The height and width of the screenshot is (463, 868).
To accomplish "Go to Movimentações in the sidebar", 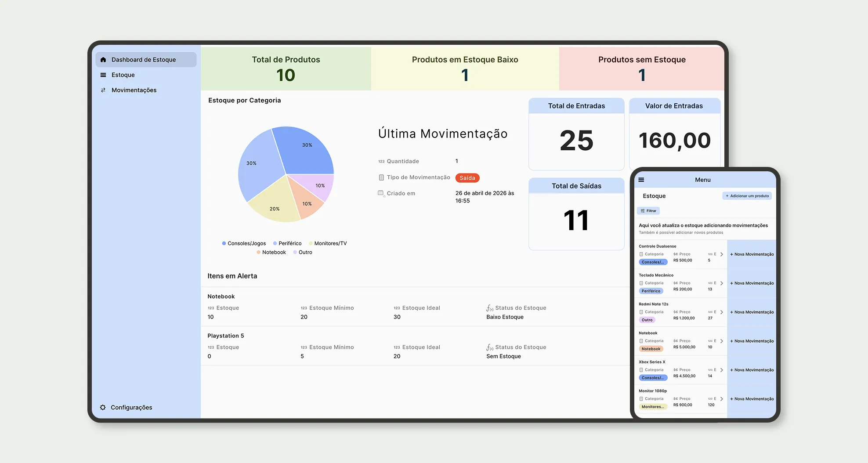I will (134, 90).
